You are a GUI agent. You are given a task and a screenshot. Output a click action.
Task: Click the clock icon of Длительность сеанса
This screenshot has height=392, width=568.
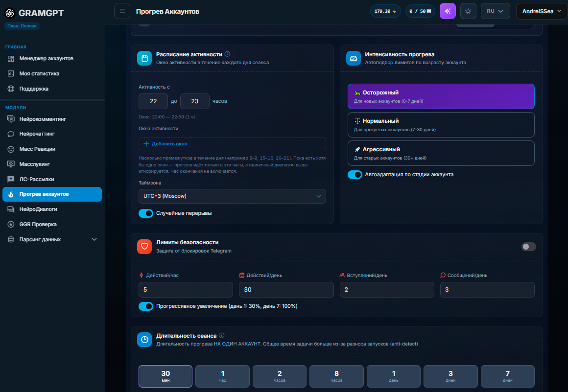point(144,340)
